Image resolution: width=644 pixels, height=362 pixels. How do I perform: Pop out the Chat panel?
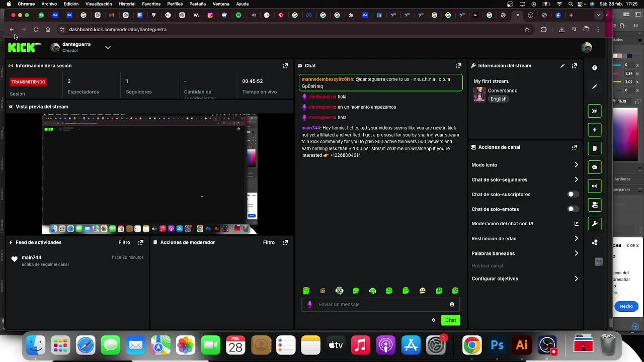pos(458,66)
